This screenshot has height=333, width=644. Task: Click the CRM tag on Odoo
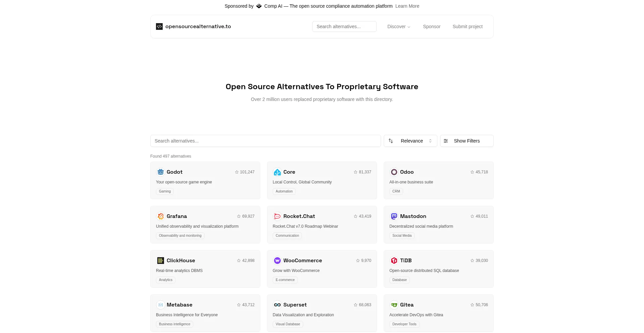click(x=396, y=191)
